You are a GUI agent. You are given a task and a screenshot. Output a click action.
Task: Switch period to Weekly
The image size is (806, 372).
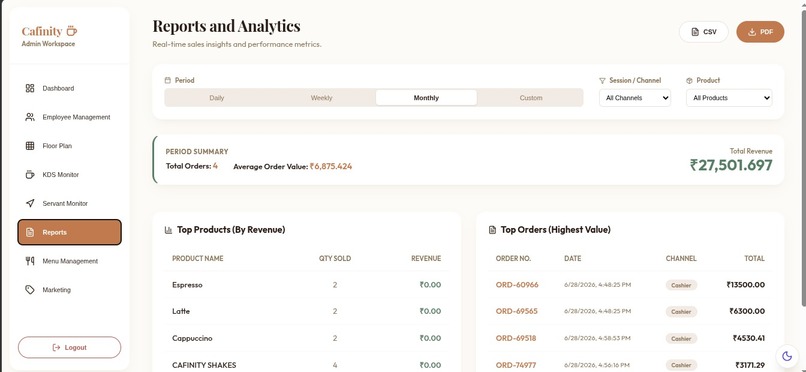click(321, 98)
